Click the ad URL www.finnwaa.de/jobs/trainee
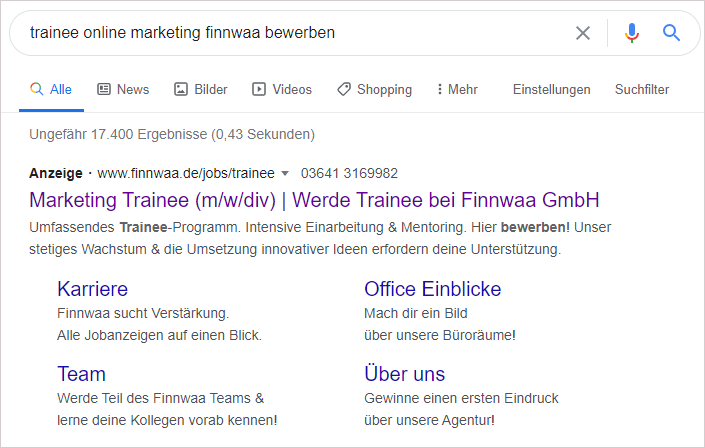The height and width of the screenshot is (448, 705). 185,173
